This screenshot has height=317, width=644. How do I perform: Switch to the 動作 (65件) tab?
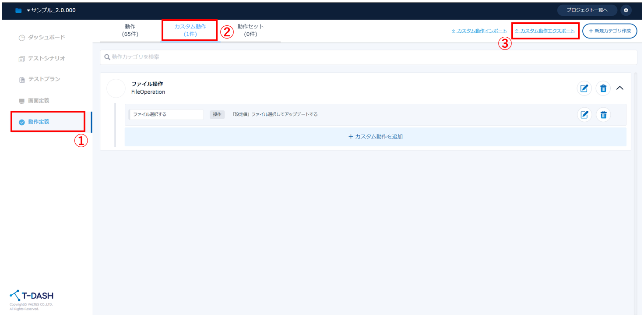pyautogui.click(x=130, y=30)
